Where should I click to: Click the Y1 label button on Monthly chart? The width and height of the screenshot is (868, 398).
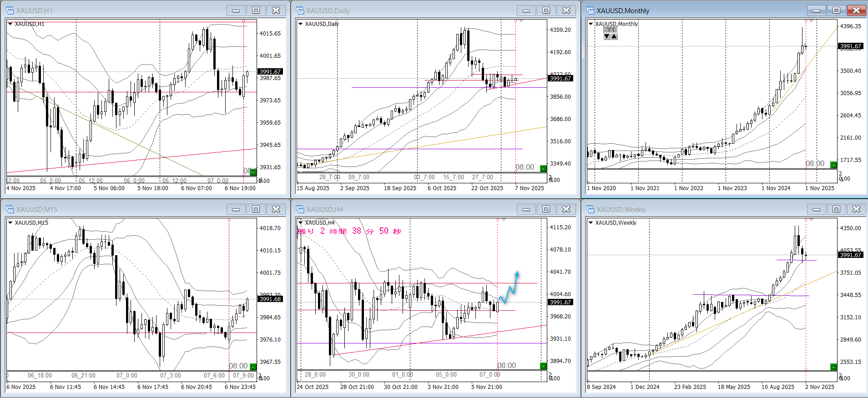pos(611,30)
